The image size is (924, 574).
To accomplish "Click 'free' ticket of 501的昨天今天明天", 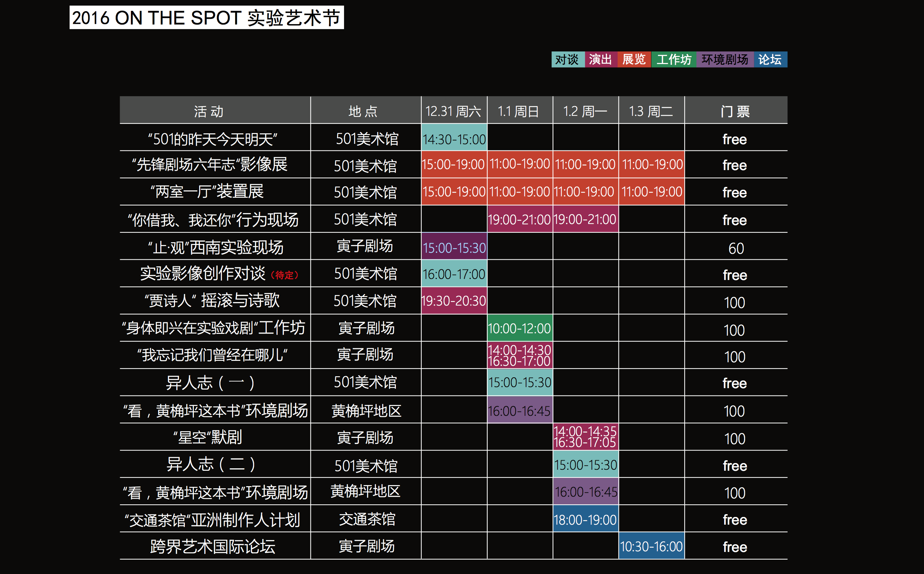I will coord(735,139).
